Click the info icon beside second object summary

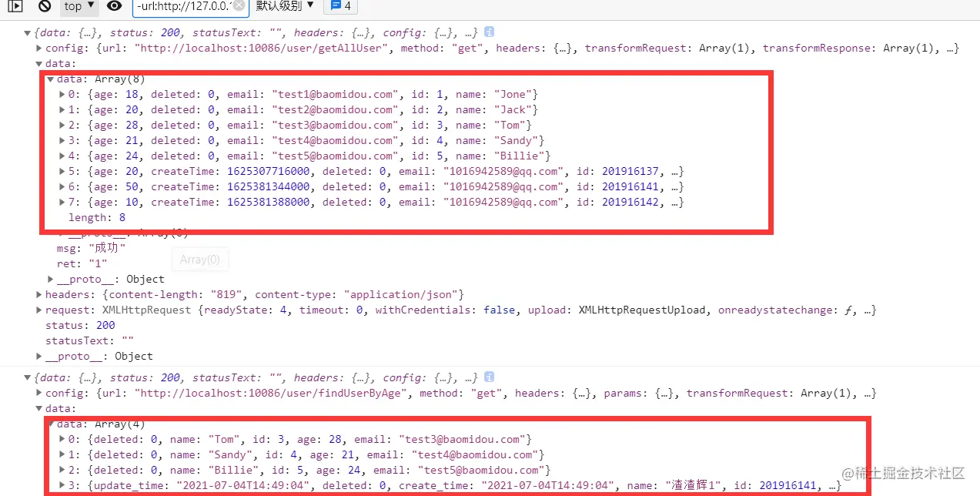489,377
